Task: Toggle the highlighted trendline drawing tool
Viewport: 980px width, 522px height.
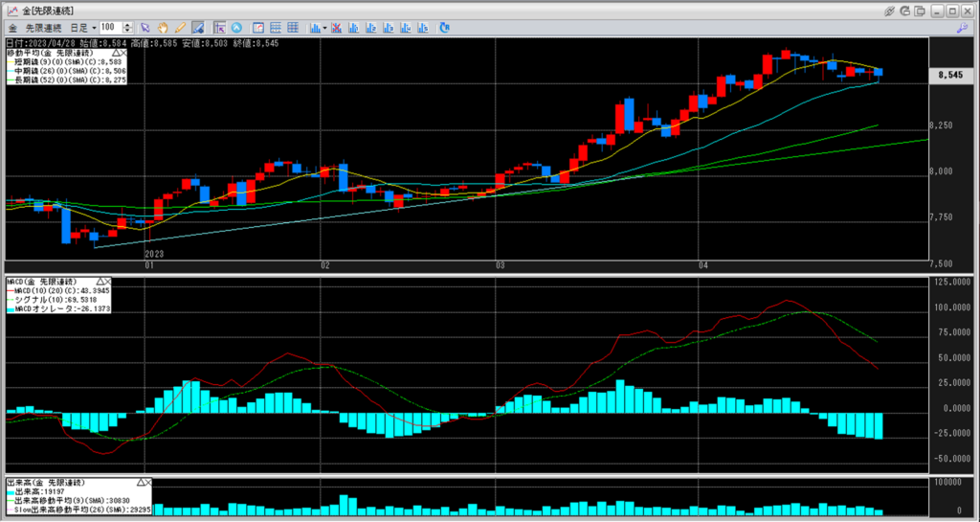Action: point(197,28)
